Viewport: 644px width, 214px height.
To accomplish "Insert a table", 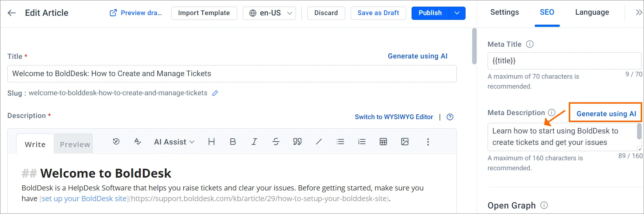I will pos(383,142).
